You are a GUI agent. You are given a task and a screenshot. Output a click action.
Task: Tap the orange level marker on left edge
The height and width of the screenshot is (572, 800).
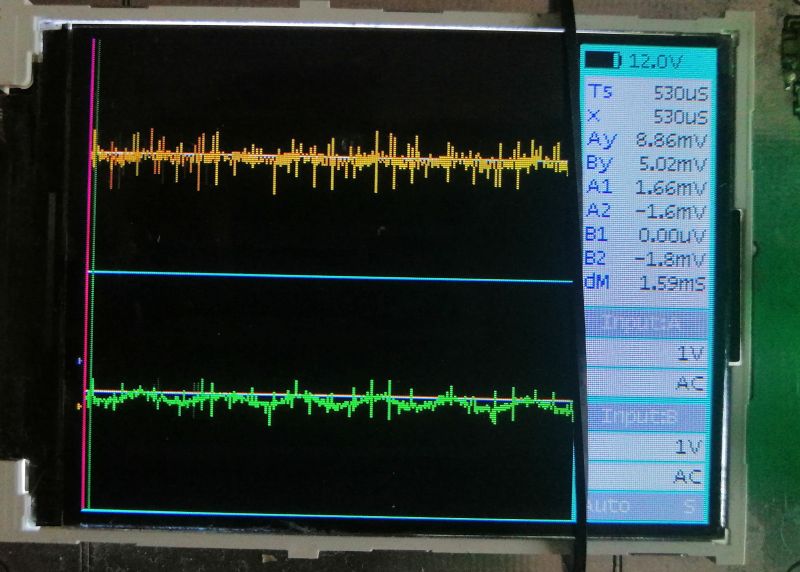click(x=79, y=407)
